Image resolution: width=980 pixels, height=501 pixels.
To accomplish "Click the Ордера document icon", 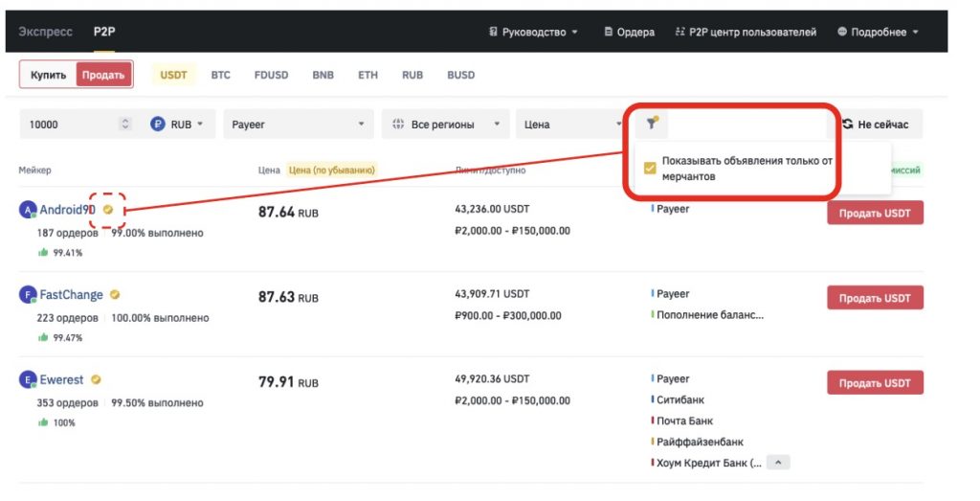I will click(x=608, y=32).
